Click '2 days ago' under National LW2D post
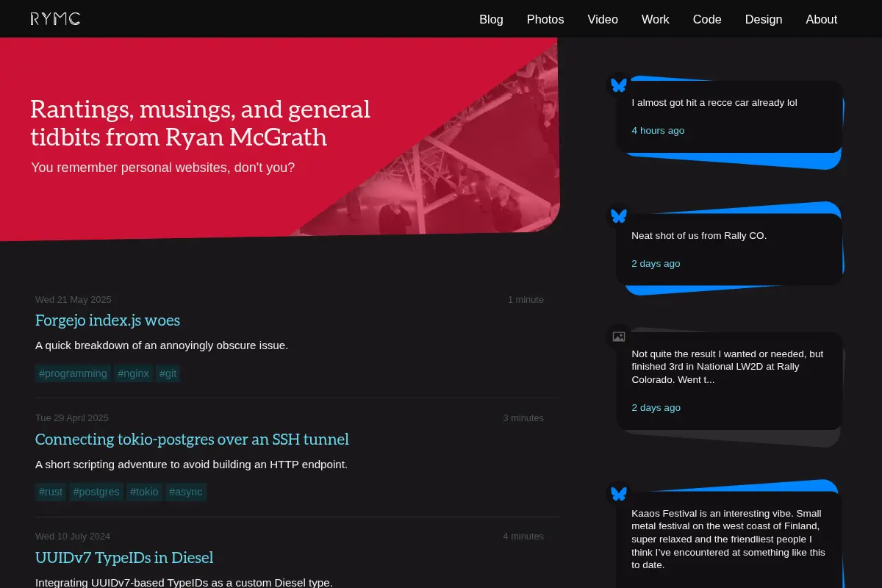The image size is (882, 588). (x=656, y=408)
